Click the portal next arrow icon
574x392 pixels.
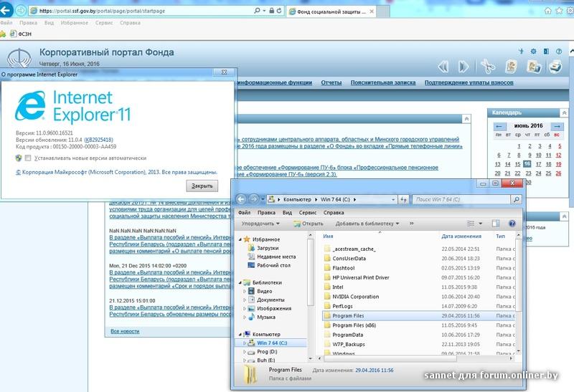[464, 67]
